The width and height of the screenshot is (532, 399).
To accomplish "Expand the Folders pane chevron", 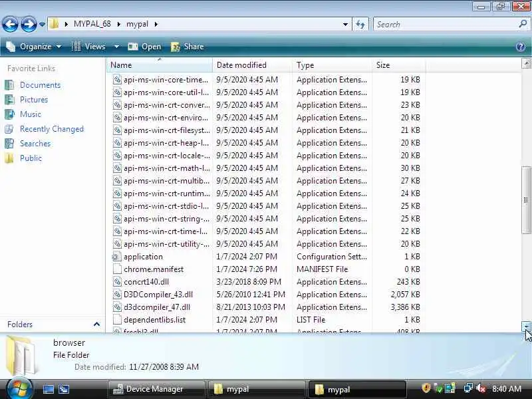I will (96, 325).
